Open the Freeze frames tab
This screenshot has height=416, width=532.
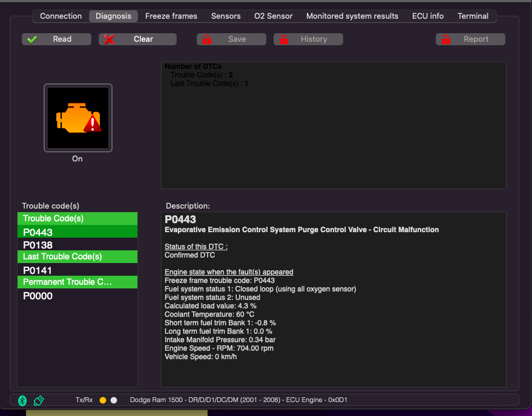(171, 16)
